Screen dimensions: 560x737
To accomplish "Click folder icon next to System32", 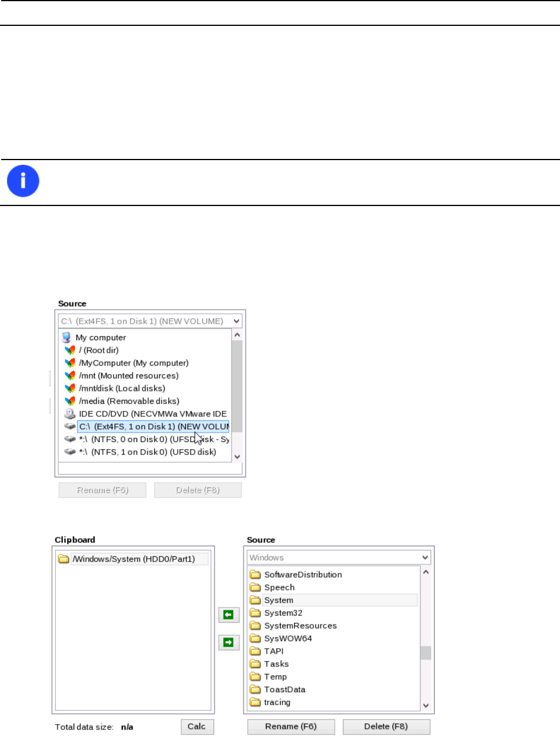I will tap(255, 613).
